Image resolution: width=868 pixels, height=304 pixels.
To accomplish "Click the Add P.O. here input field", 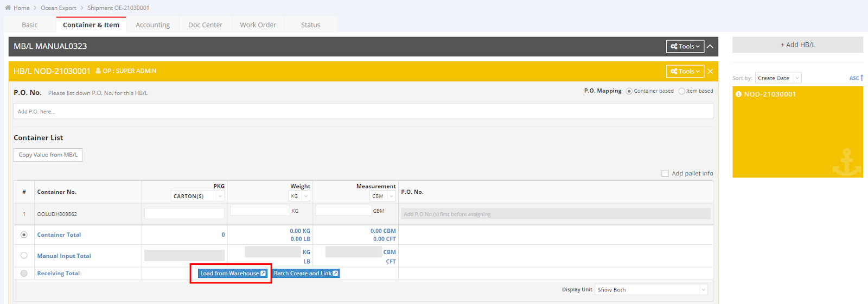I will pos(363,111).
